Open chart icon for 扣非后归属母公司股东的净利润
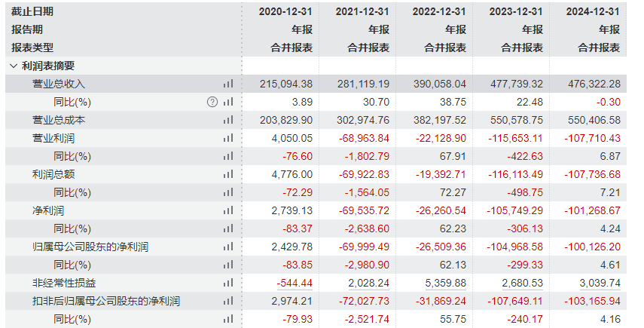644x328 pixels. coord(227,301)
